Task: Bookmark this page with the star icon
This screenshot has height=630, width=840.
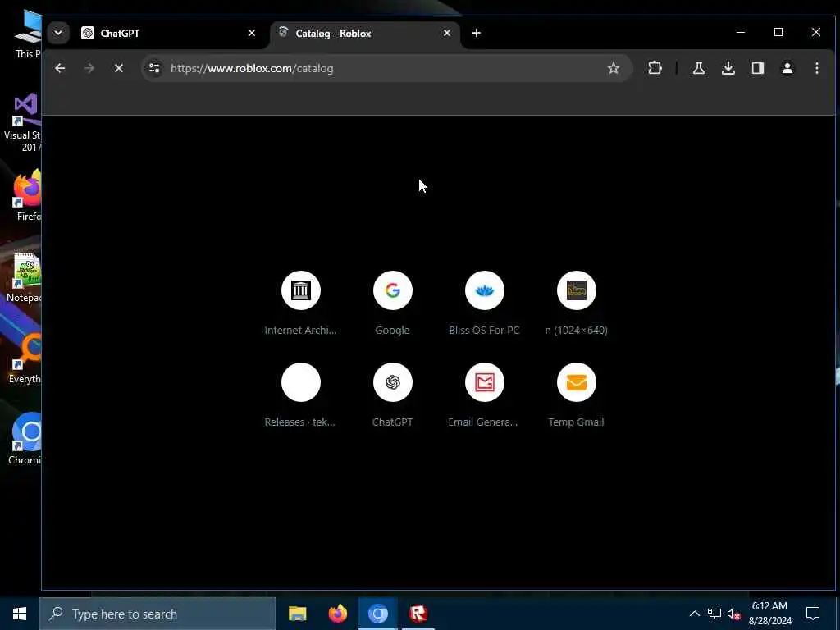Action: click(x=614, y=68)
